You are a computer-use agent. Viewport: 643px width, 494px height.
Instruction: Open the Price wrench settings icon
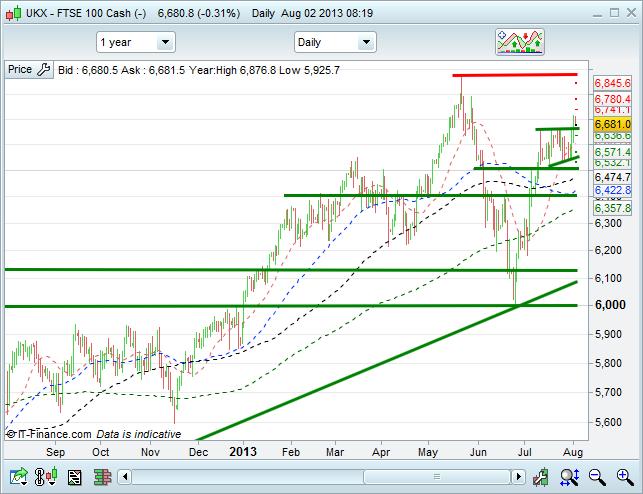(x=43, y=70)
